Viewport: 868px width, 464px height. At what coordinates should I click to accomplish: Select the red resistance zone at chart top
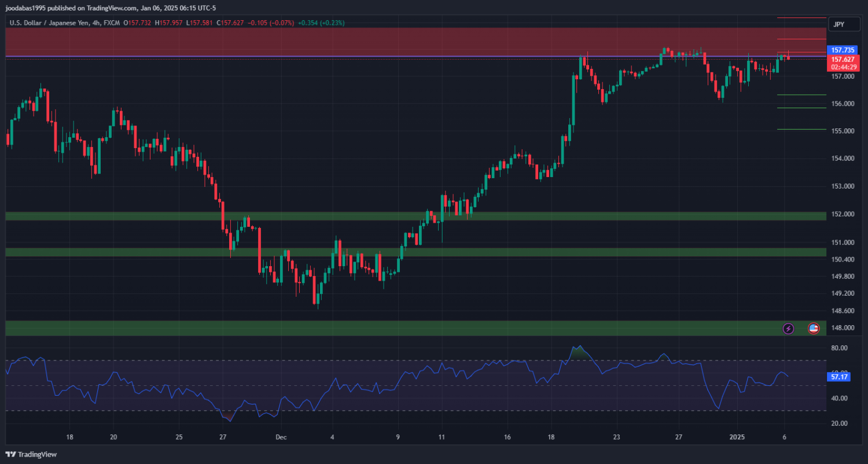pos(415,42)
